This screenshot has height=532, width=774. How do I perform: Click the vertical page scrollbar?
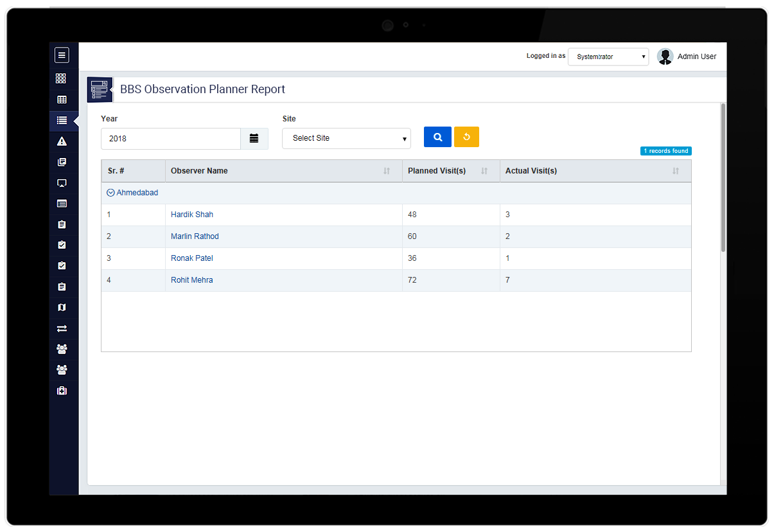click(723, 180)
